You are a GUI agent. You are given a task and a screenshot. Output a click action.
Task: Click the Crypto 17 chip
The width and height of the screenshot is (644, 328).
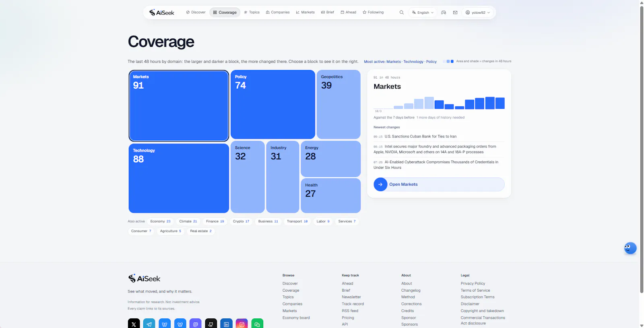coord(241,221)
